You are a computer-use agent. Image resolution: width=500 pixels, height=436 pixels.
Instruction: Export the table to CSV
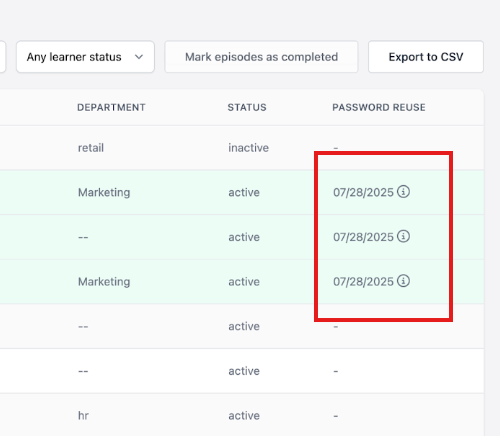coord(426,57)
